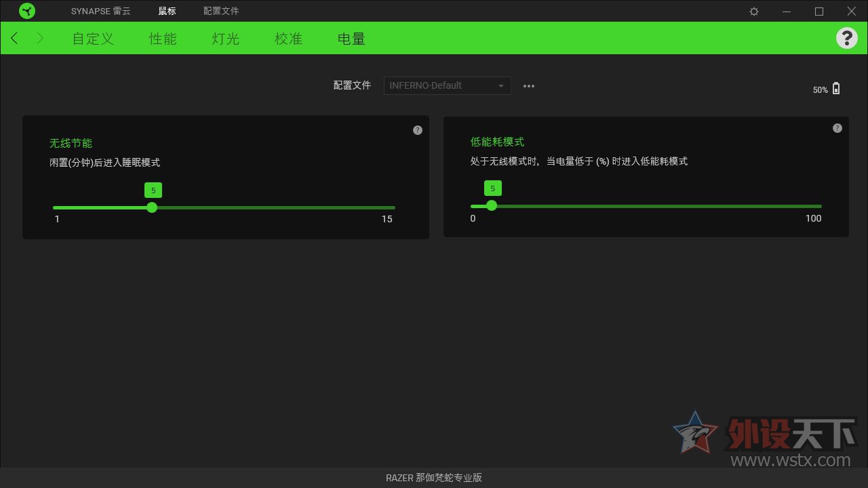Image resolution: width=868 pixels, height=488 pixels.
Task: Switch to the 灯光 lighting tab
Action: point(224,39)
